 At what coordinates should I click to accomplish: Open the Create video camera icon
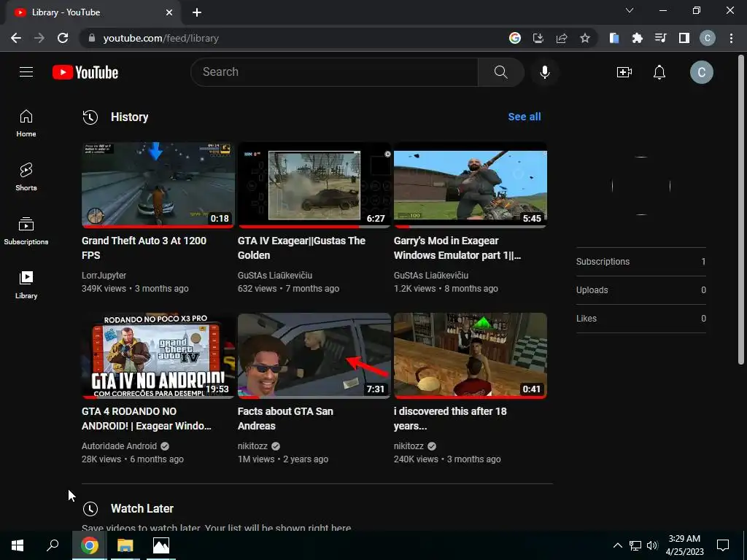[624, 72]
